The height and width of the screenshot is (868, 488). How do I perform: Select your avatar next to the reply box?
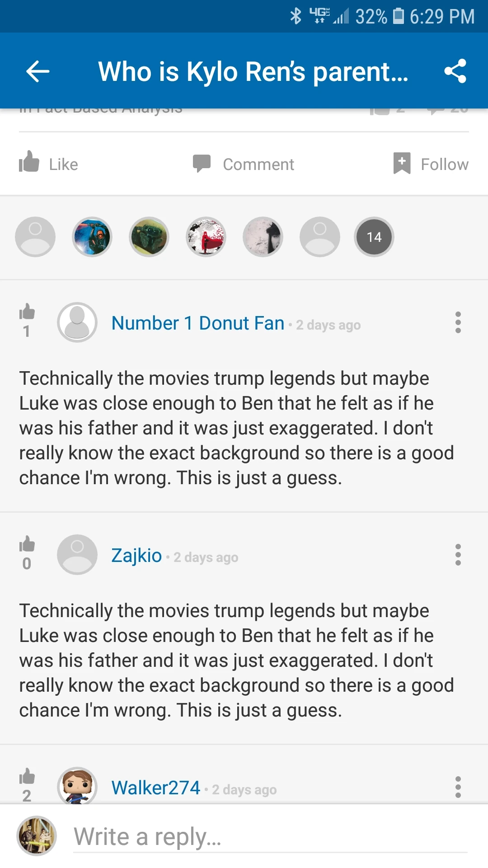tap(36, 835)
